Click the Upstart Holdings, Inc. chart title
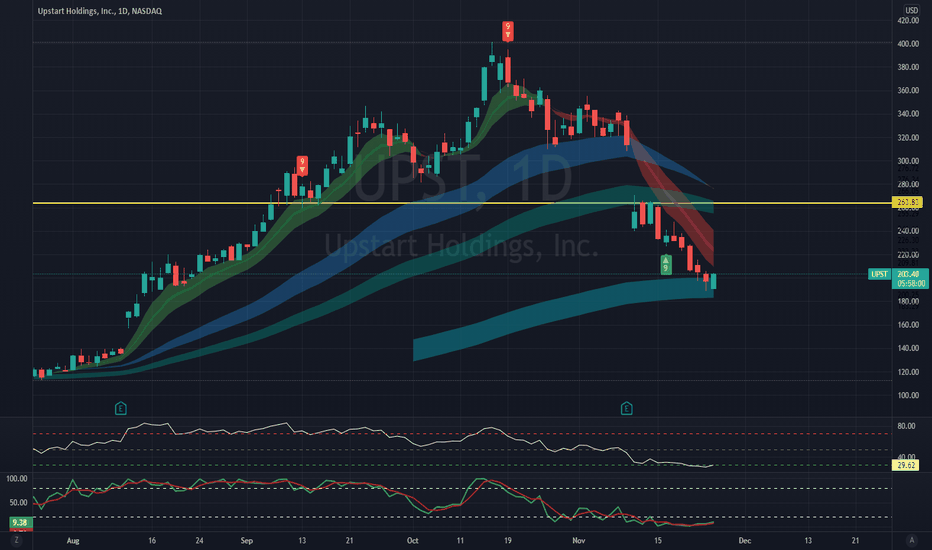The image size is (932, 550). click(100, 11)
